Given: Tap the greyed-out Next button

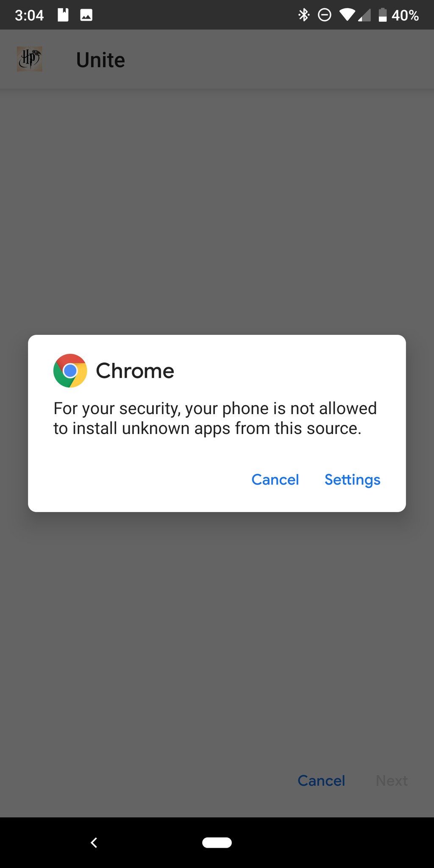Looking at the screenshot, I should (x=392, y=781).
